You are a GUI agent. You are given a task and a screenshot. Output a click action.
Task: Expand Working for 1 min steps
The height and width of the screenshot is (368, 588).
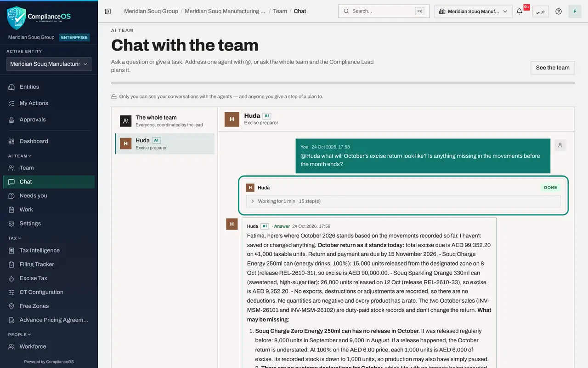point(403,201)
